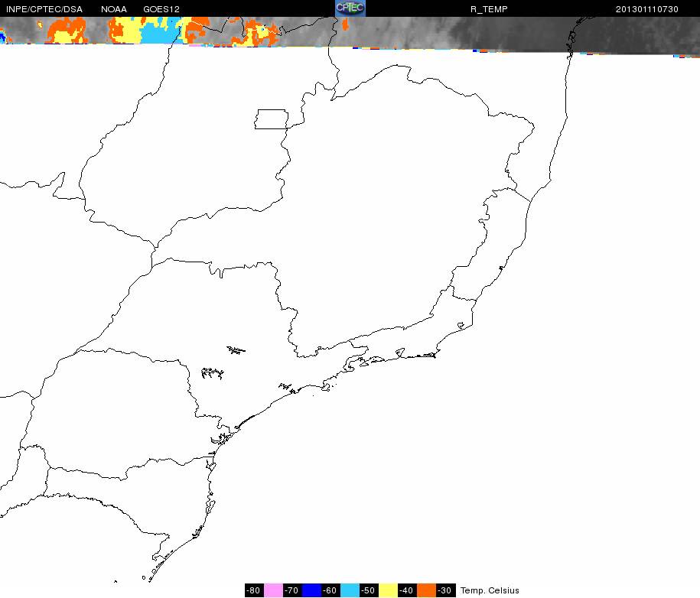700x598 pixels.
Task: Click the small rectangular district outline
Action: tap(272, 119)
